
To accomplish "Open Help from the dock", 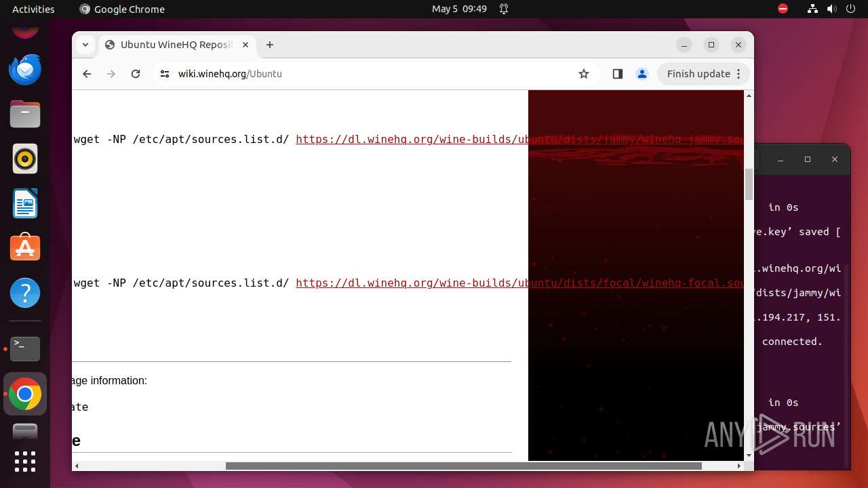I will (25, 293).
